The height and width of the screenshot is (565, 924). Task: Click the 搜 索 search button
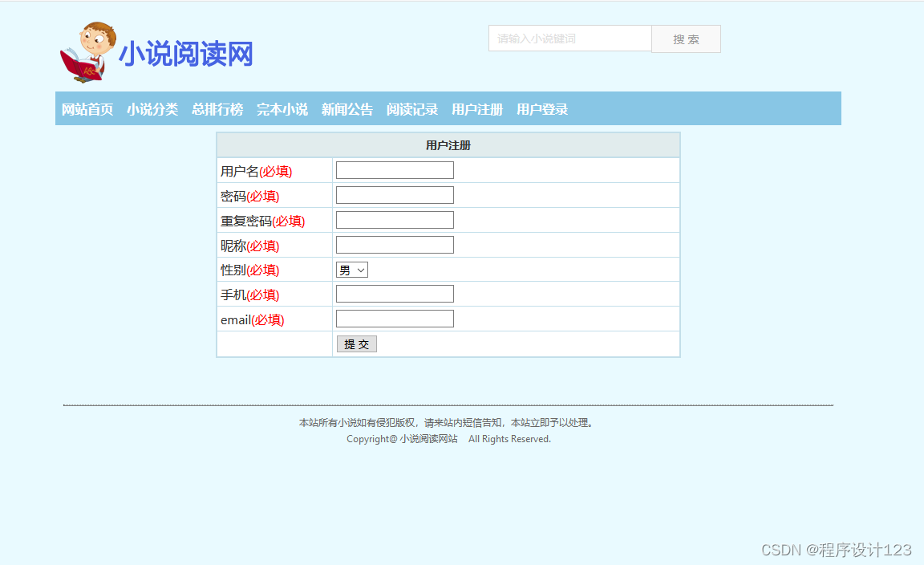686,39
